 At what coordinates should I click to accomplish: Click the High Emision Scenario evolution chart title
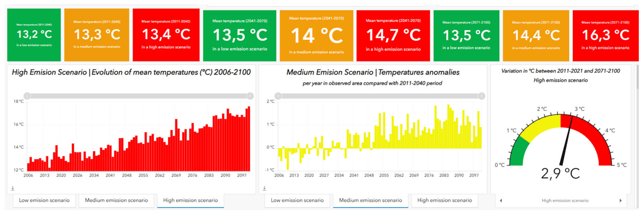(131, 72)
